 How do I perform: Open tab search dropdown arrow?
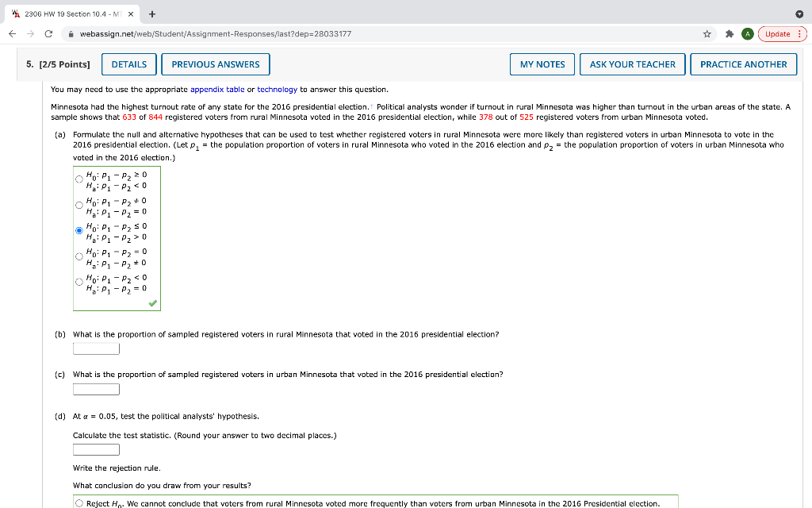pyautogui.click(x=799, y=14)
